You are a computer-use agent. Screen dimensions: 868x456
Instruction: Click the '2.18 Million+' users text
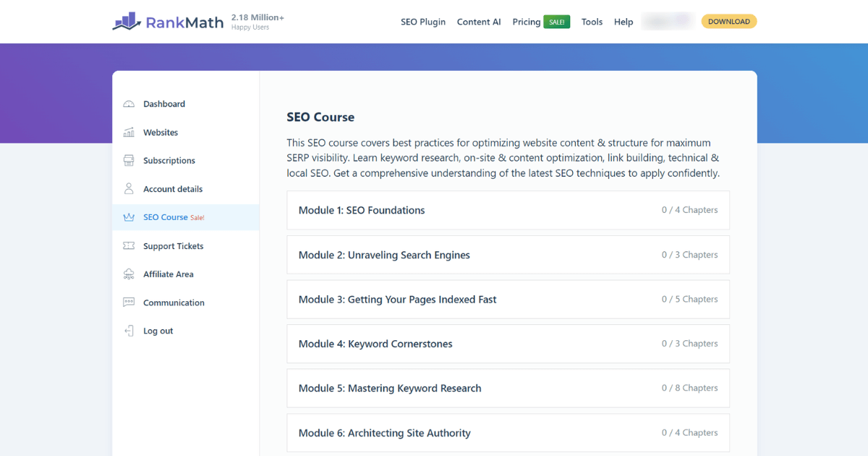[258, 17]
